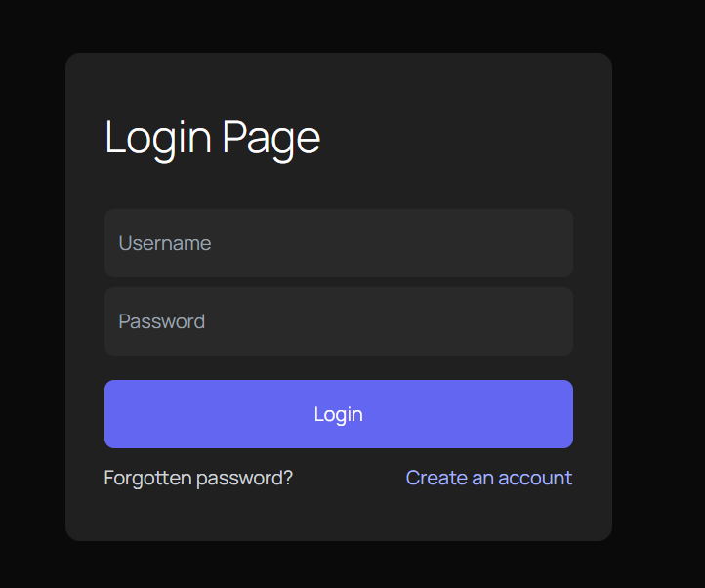Open the Forgotten password? link
The width and height of the screenshot is (705, 588).
[x=198, y=478]
